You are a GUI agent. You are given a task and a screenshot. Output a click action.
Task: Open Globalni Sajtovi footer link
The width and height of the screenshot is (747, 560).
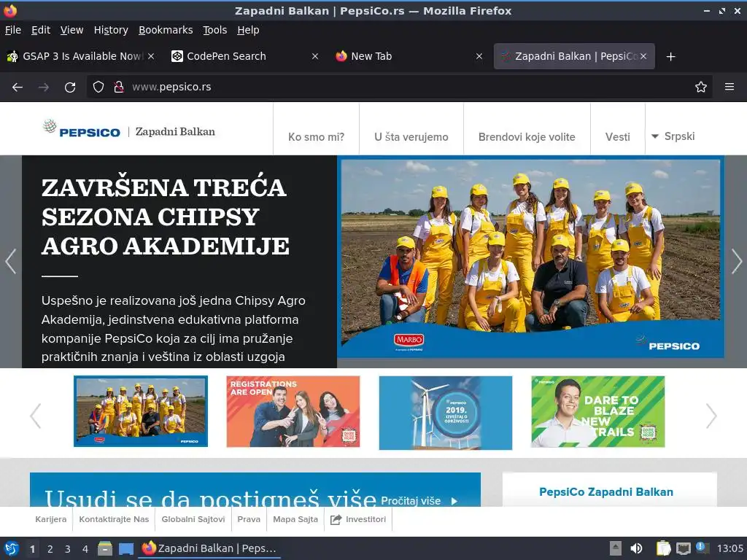click(x=193, y=519)
